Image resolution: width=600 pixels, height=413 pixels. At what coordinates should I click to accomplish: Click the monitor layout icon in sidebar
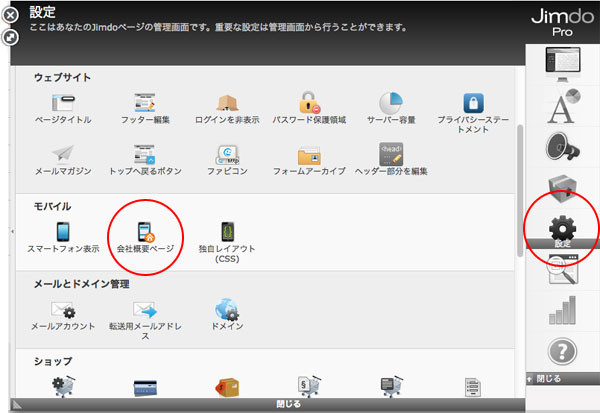pos(562,64)
